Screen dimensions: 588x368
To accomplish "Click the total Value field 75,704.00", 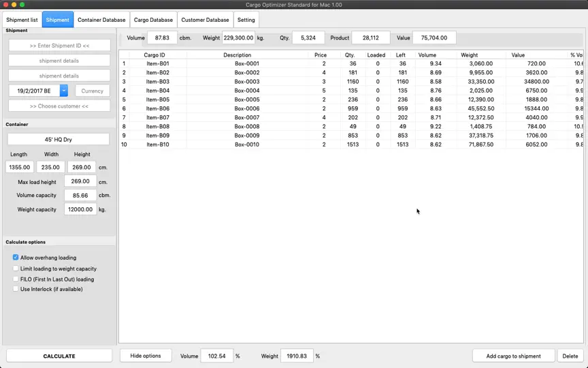I will tap(434, 37).
